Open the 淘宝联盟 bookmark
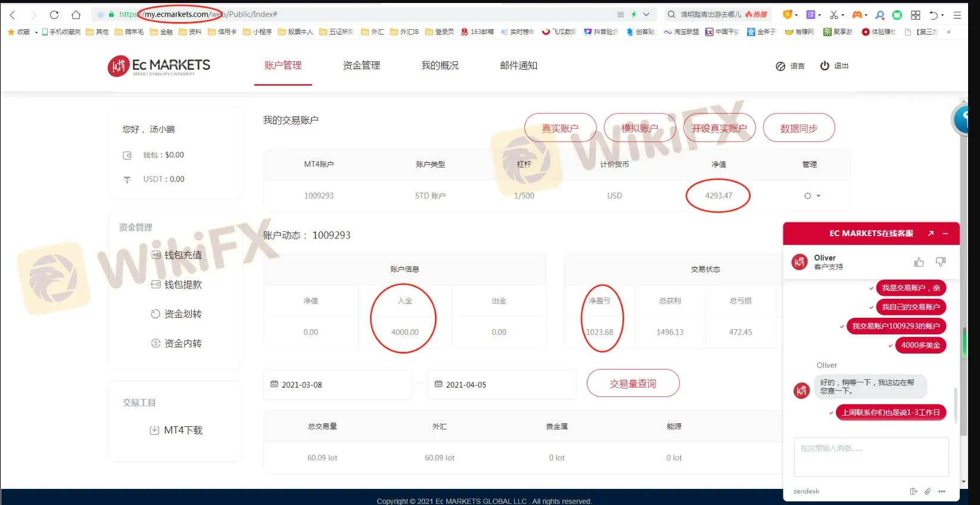 [682, 32]
